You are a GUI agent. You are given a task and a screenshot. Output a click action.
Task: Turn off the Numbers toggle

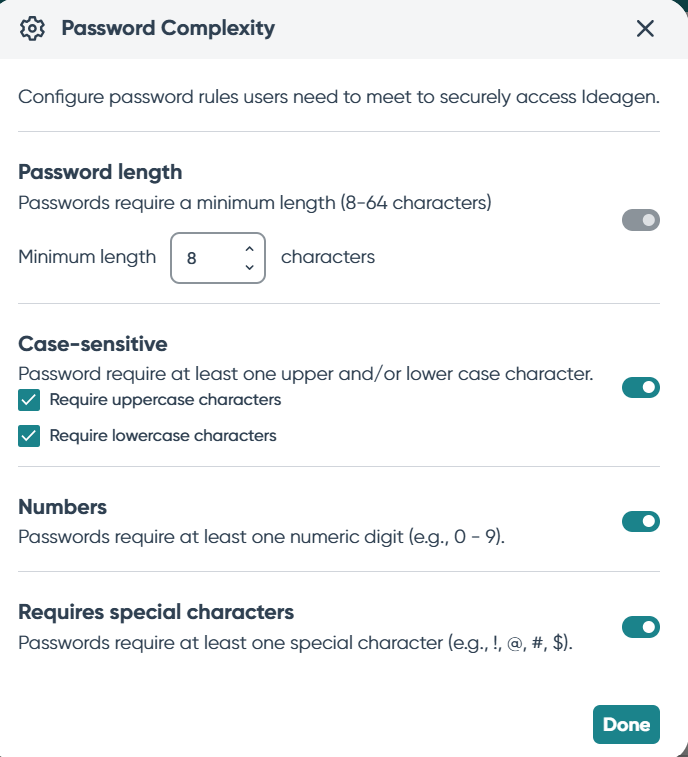[641, 521]
